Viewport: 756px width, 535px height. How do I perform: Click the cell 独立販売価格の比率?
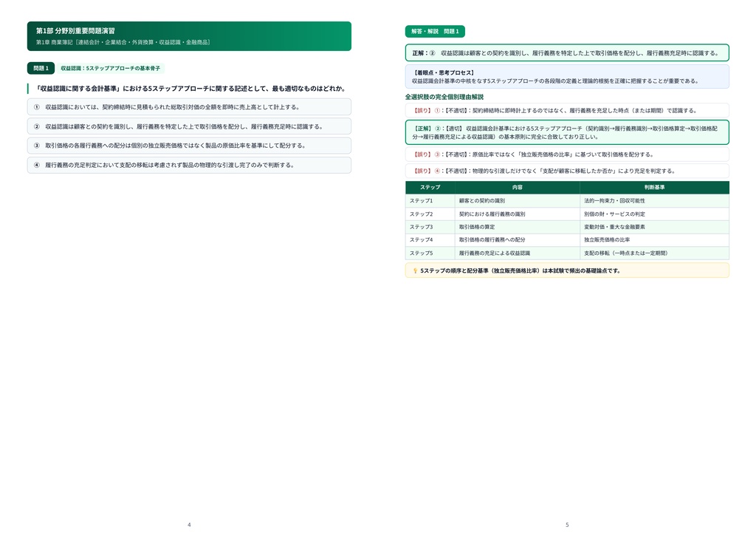[654, 239]
